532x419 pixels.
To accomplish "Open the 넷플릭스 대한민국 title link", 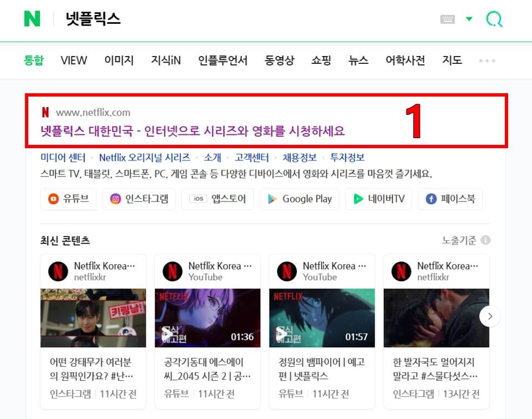I will point(192,131).
